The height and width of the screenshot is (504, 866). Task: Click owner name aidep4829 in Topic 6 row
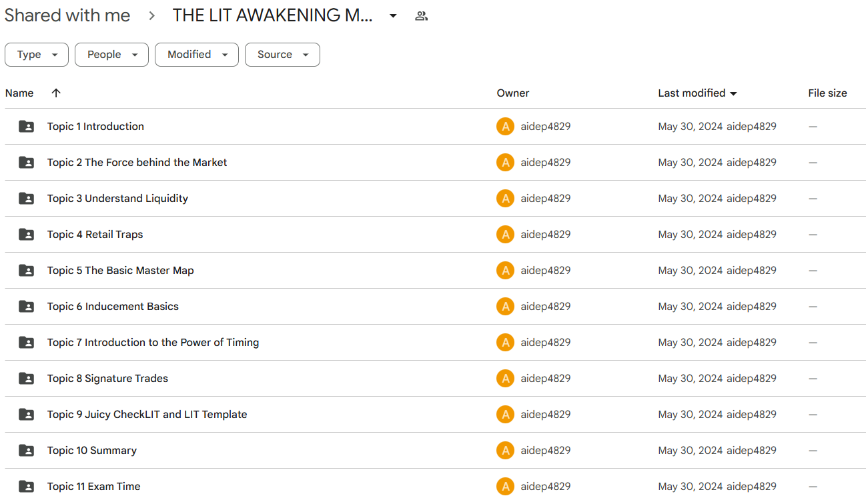pyautogui.click(x=546, y=306)
